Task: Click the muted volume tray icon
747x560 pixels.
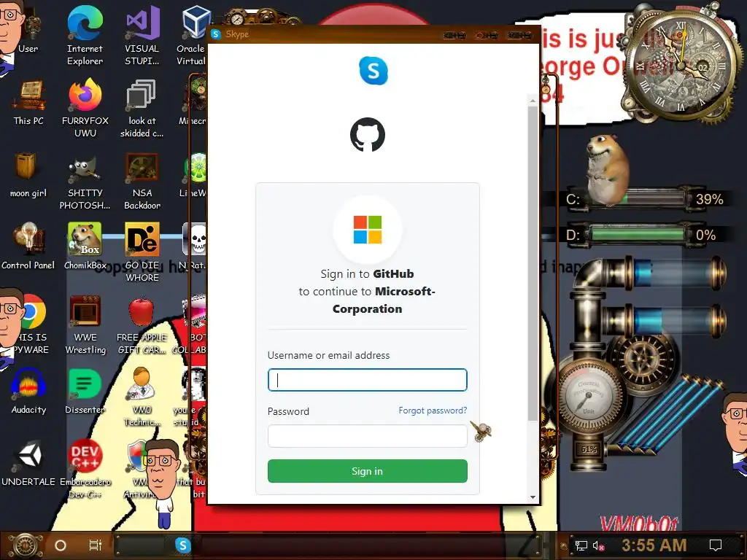Action: point(599,545)
